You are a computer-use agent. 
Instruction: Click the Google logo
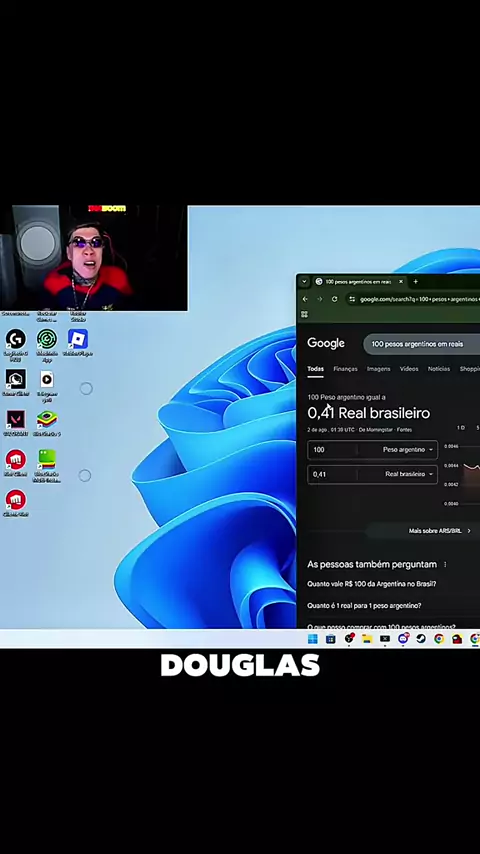pos(326,343)
